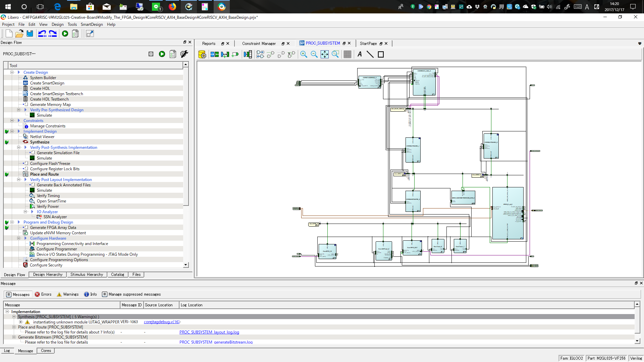This screenshot has height=362, width=644.
Task: Select the Text tool in SmartDesign
Action: tap(360, 54)
